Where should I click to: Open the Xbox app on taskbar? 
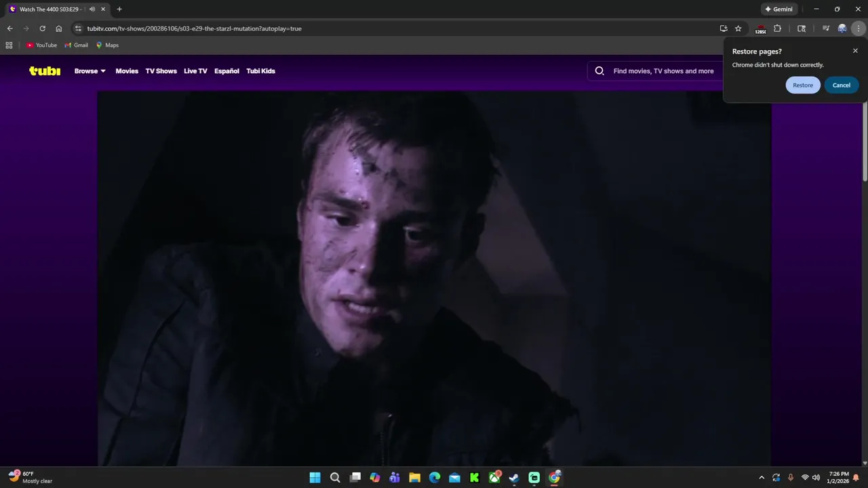tap(494, 477)
